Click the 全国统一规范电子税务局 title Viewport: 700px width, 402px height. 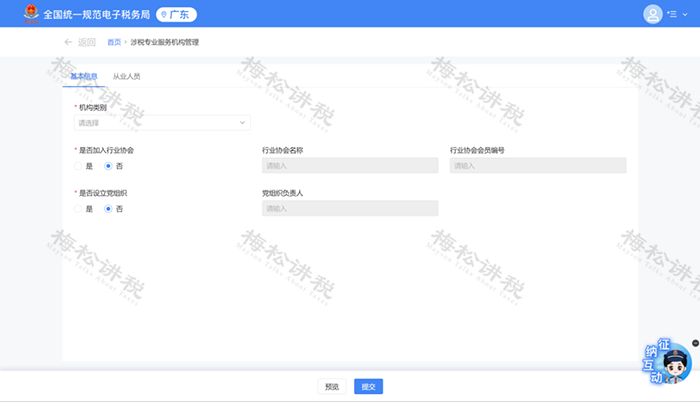pyautogui.click(x=96, y=15)
